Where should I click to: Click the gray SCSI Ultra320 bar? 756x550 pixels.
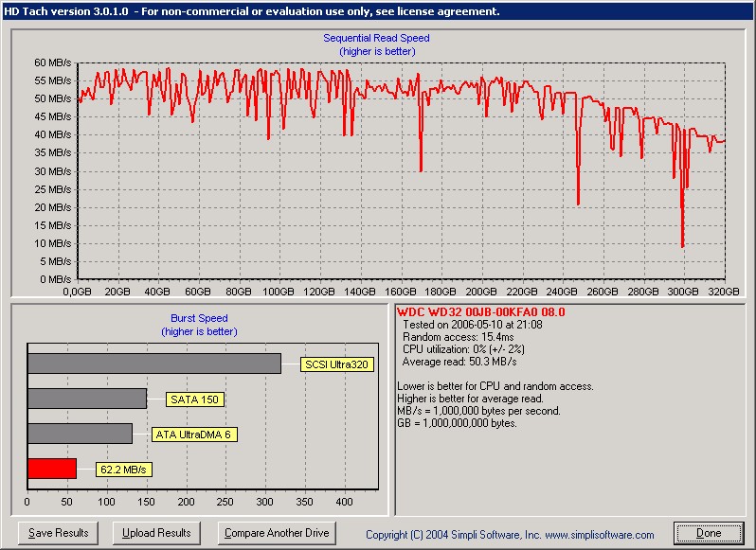coord(154,364)
